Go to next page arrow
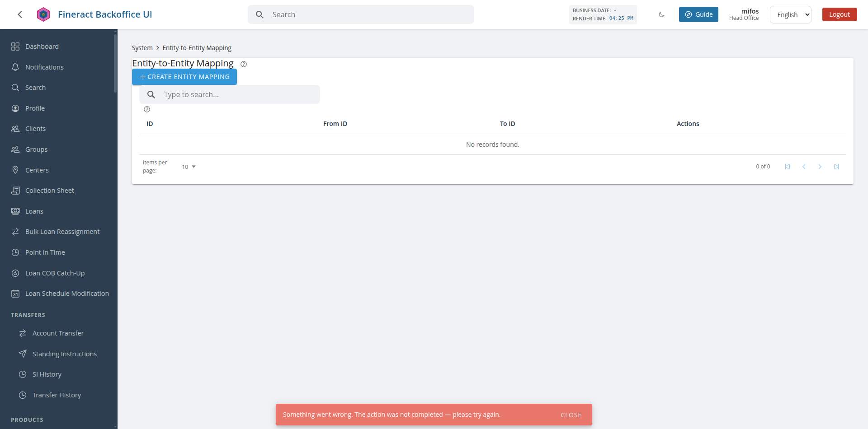Viewport: 868px width, 429px height. 820,167
